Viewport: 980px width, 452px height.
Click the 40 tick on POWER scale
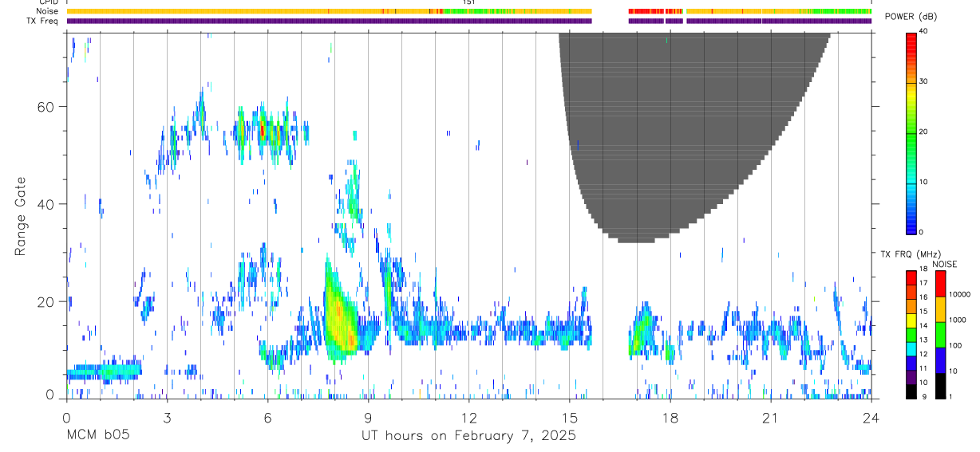pos(923,31)
